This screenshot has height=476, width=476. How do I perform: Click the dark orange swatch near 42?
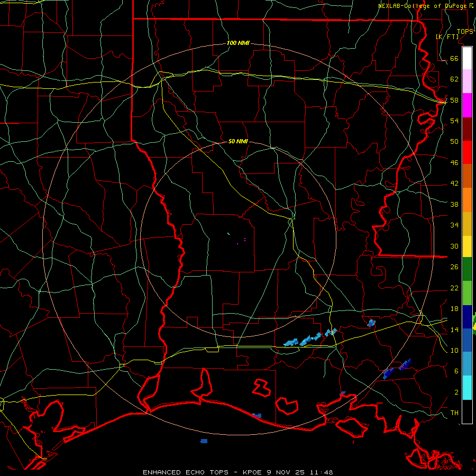[467, 176]
